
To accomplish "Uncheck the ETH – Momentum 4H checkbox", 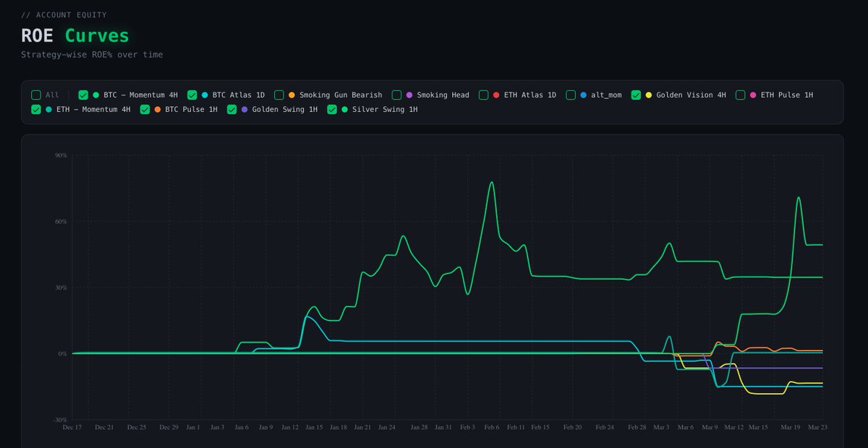I will 36,109.
